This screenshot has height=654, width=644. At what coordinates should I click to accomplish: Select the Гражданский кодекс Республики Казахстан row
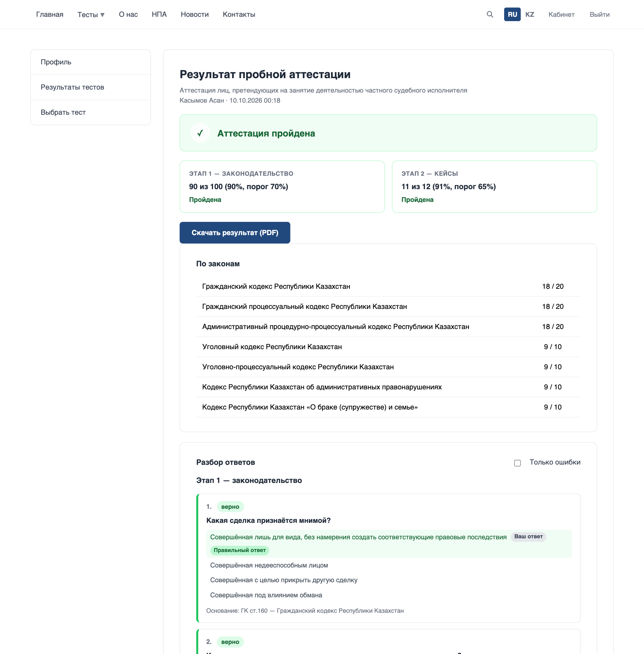[388, 286]
